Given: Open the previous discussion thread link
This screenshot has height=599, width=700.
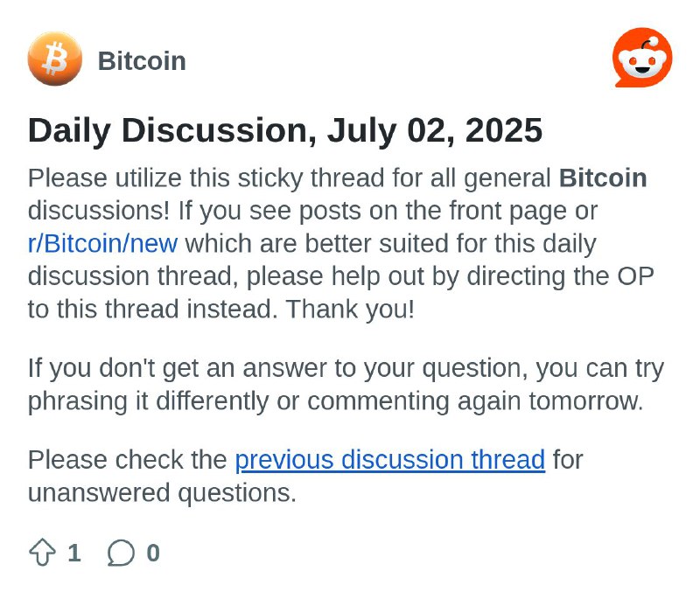Looking at the screenshot, I should click(390, 460).
